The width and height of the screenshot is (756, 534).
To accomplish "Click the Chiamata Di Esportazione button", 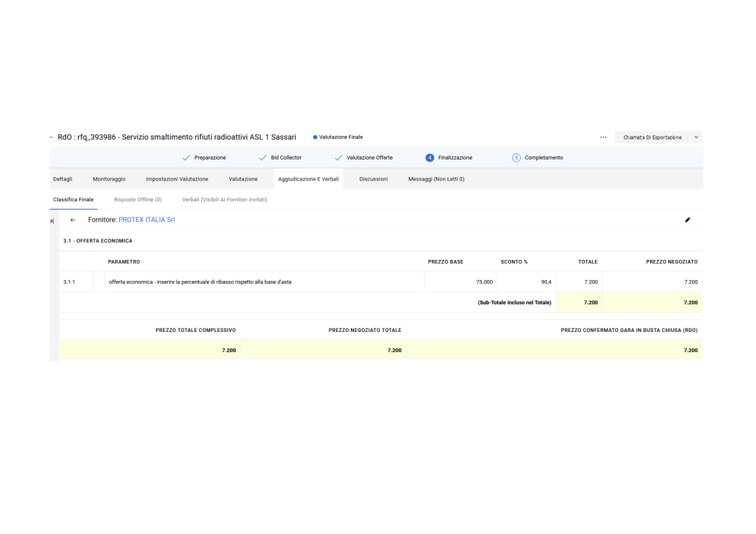I will pos(652,137).
